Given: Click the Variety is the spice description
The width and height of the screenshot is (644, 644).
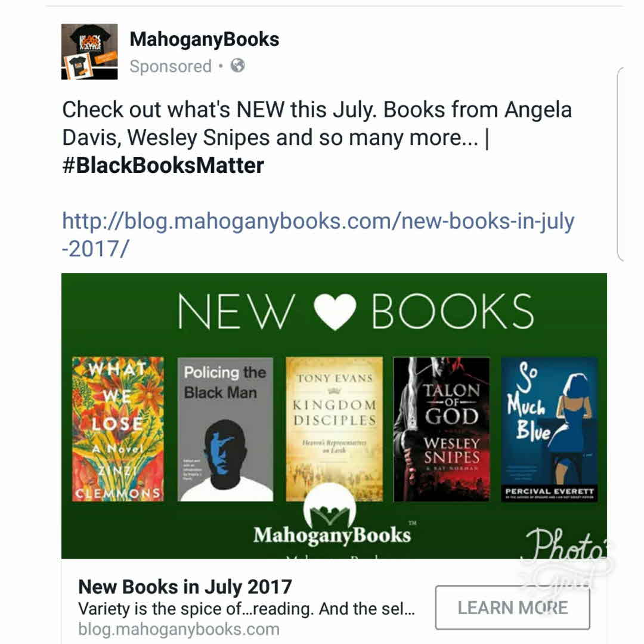Looking at the screenshot, I should [246, 609].
